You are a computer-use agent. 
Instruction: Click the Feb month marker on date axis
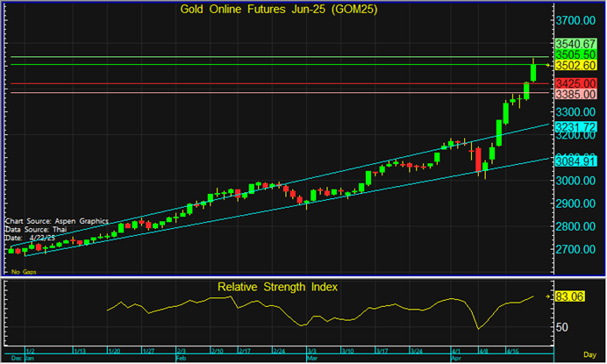182,359
